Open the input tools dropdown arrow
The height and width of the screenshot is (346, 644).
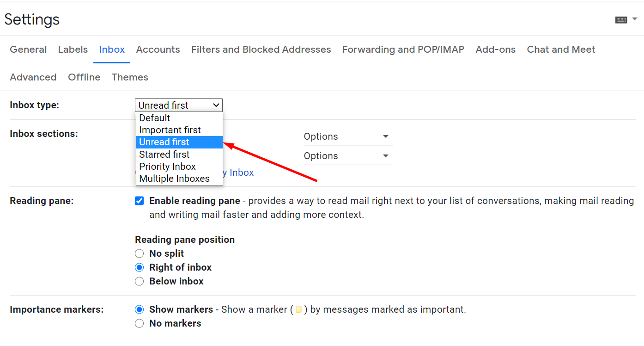(635, 19)
